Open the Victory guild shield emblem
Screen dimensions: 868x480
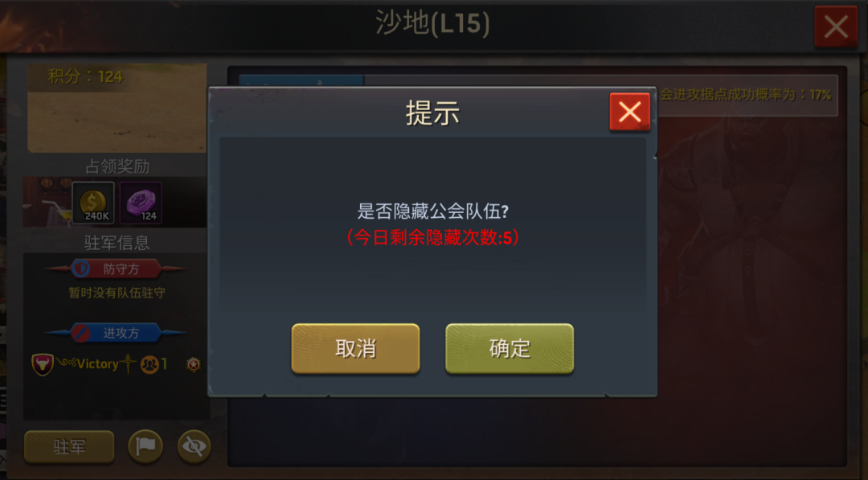(x=43, y=365)
